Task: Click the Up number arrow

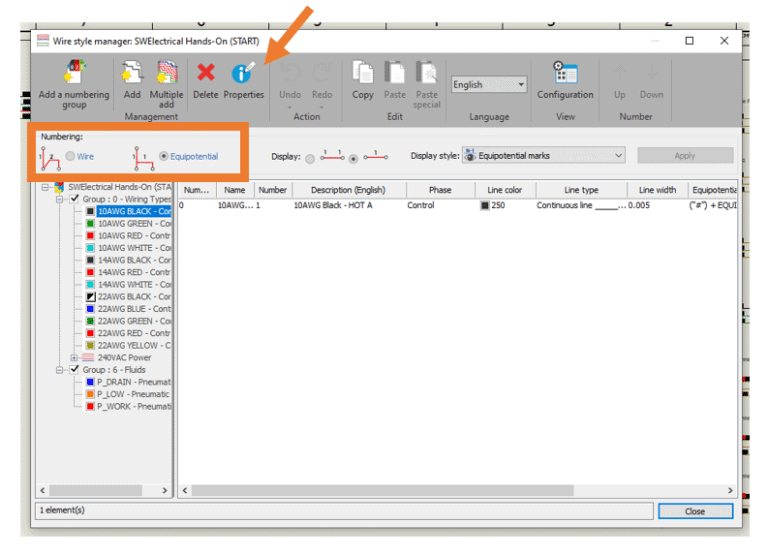Action: click(620, 73)
